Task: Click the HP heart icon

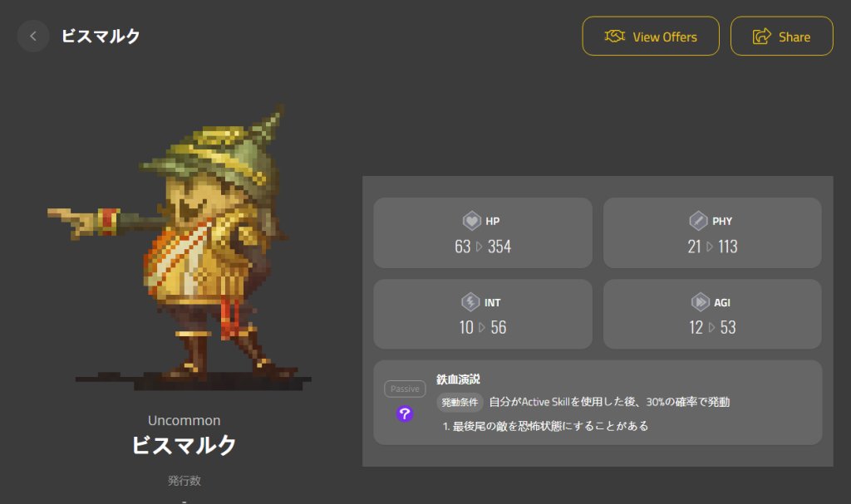Action: [x=472, y=221]
